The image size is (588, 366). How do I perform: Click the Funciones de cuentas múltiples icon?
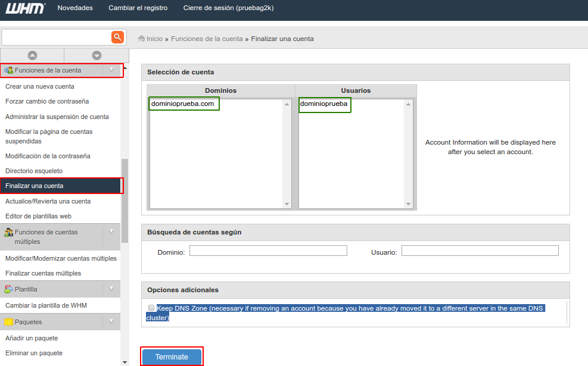point(8,233)
